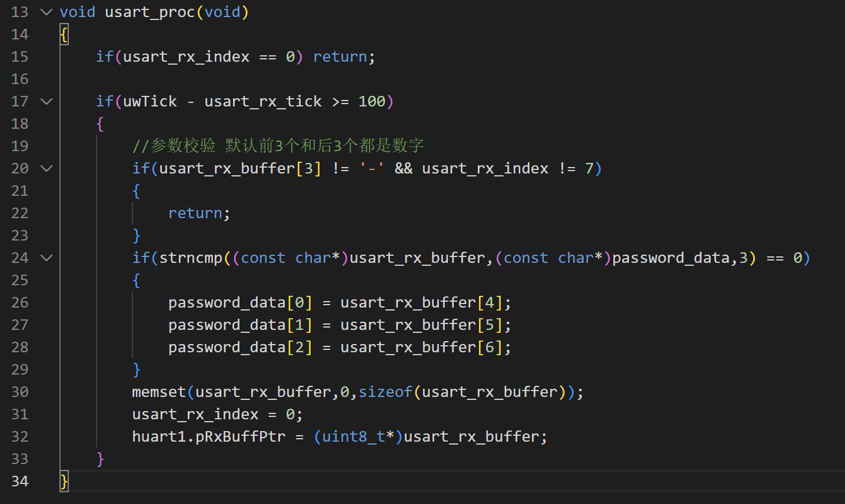
Task: Click the number 100 on line 17
Action: click(x=372, y=101)
